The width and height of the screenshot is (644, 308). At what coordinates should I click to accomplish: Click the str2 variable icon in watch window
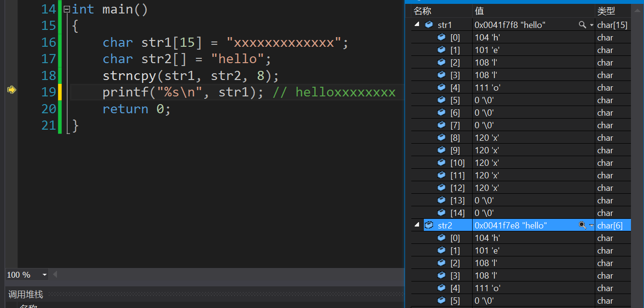point(429,225)
